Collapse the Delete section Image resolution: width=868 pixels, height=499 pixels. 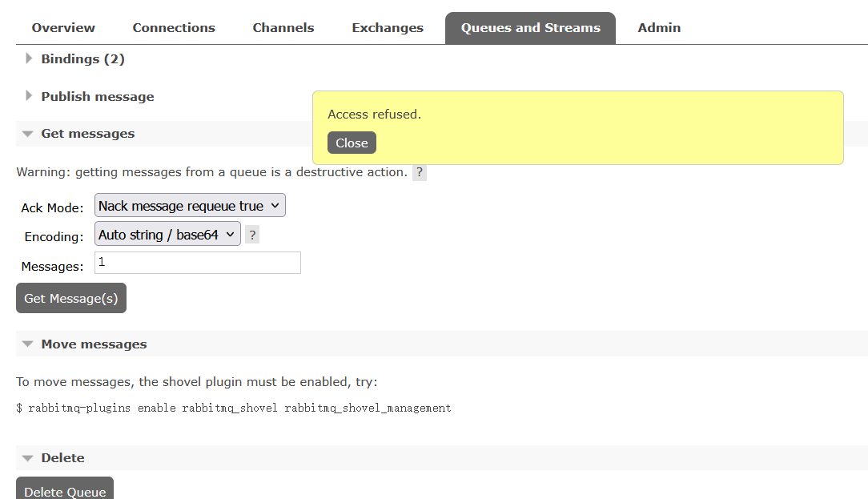tap(62, 458)
